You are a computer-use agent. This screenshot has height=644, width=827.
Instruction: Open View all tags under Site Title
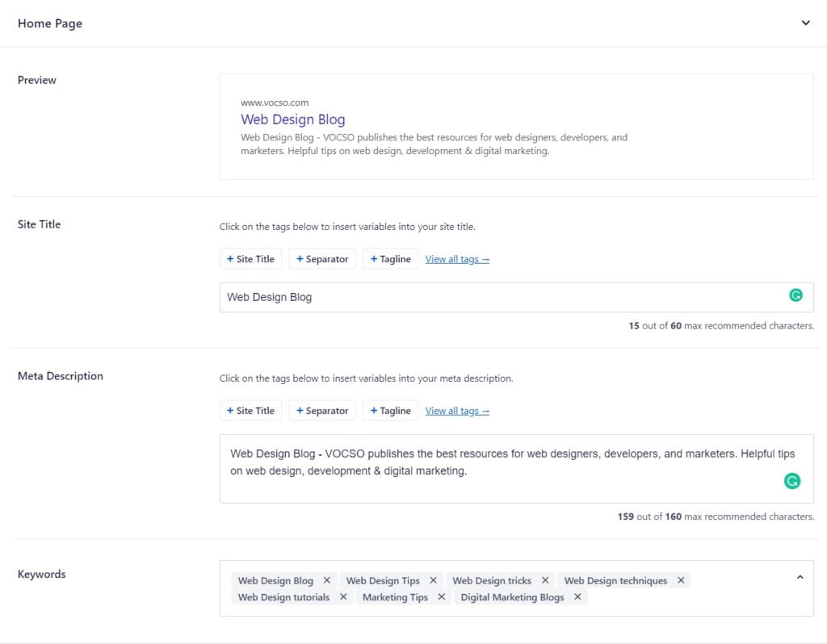457,258
